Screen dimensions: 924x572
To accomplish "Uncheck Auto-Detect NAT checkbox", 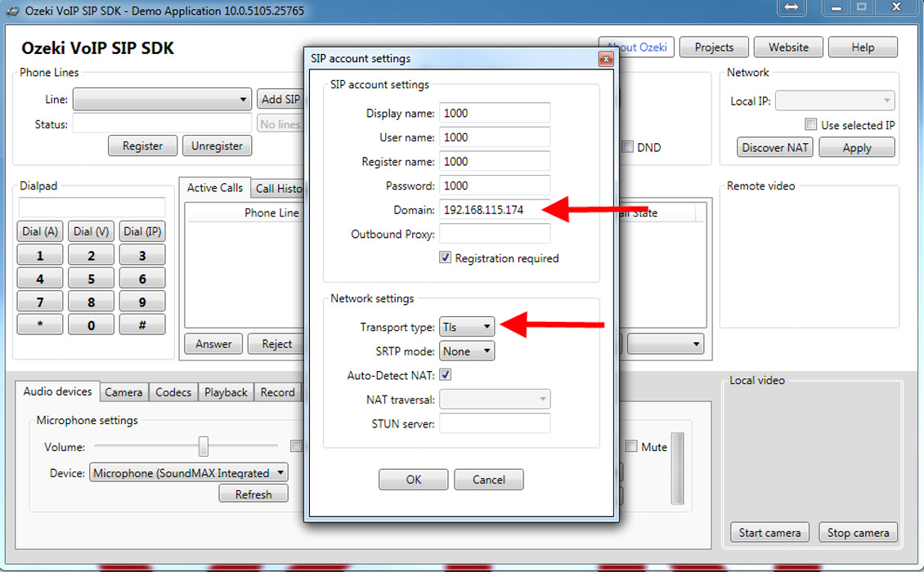I will [445, 374].
